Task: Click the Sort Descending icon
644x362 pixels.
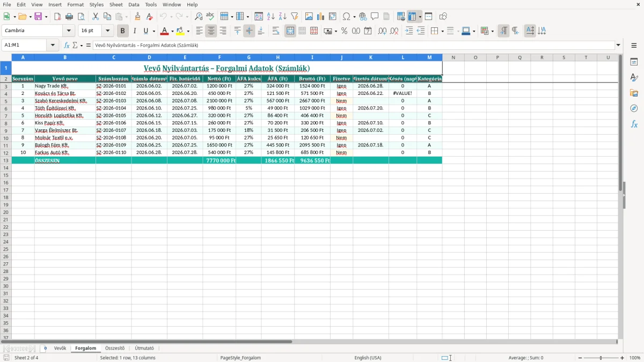Action: pyautogui.click(x=282, y=17)
